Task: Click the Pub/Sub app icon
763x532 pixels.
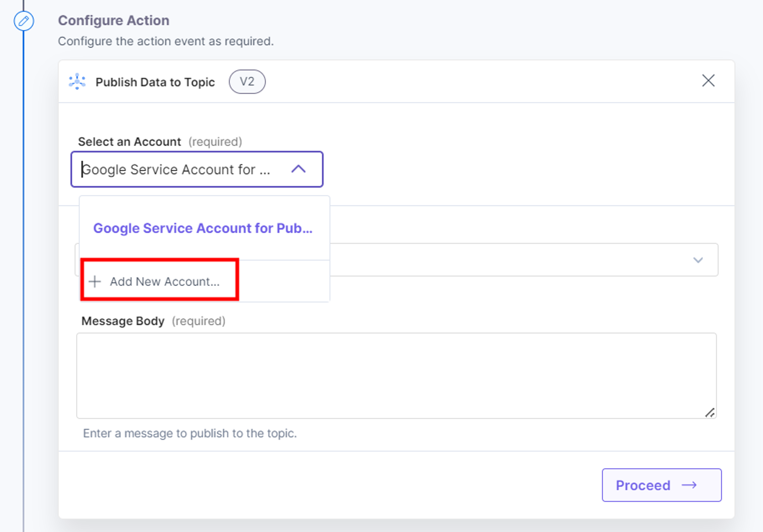Action: pos(77,82)
